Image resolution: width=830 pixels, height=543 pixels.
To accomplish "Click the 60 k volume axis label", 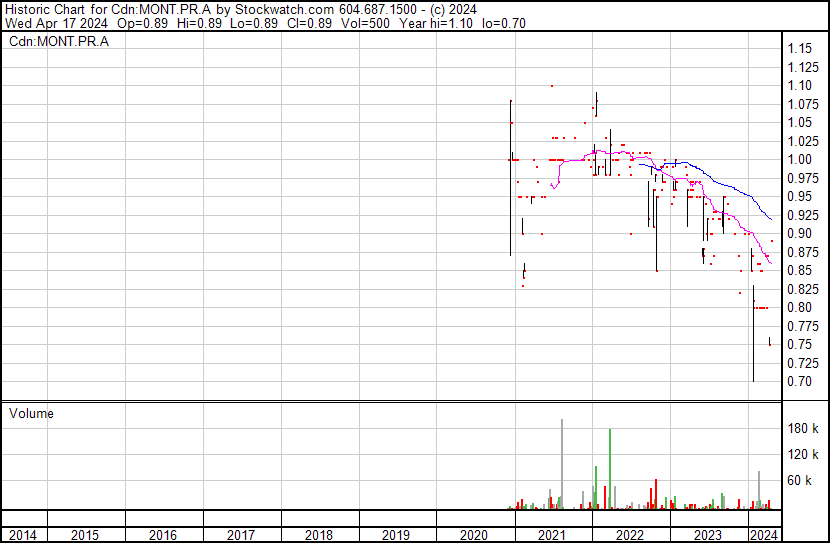I will click(799, 481).
